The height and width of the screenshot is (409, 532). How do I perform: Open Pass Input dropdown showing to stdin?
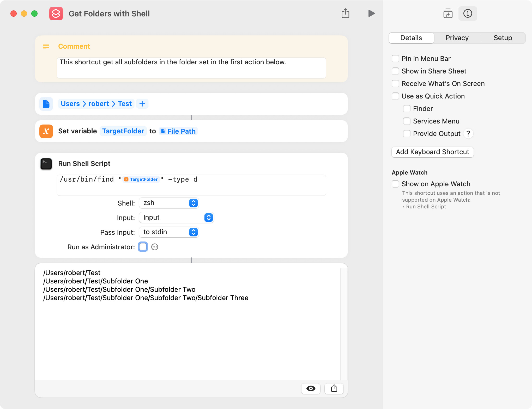coord(169,232)
